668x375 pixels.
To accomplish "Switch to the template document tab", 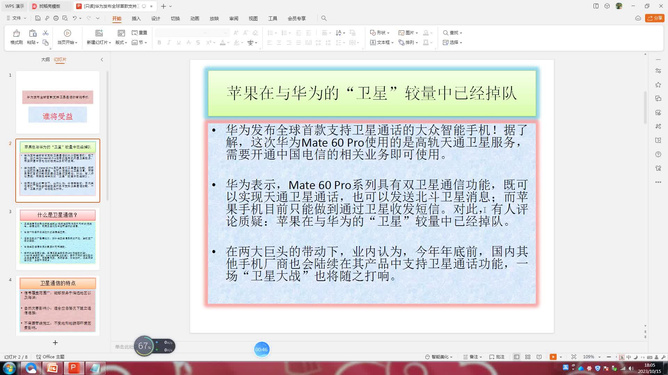I will tap(49, 6).
